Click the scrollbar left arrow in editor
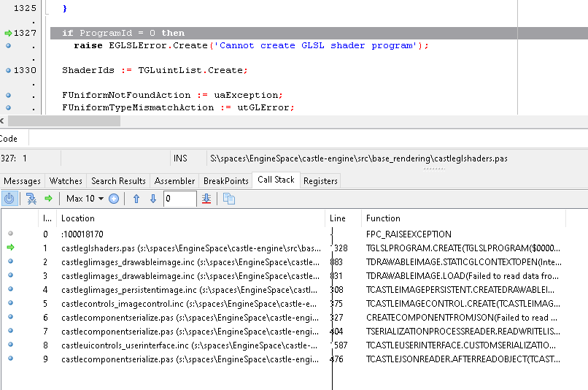The width and height of the screenshot is (588, 390). [x=2, y=121]
